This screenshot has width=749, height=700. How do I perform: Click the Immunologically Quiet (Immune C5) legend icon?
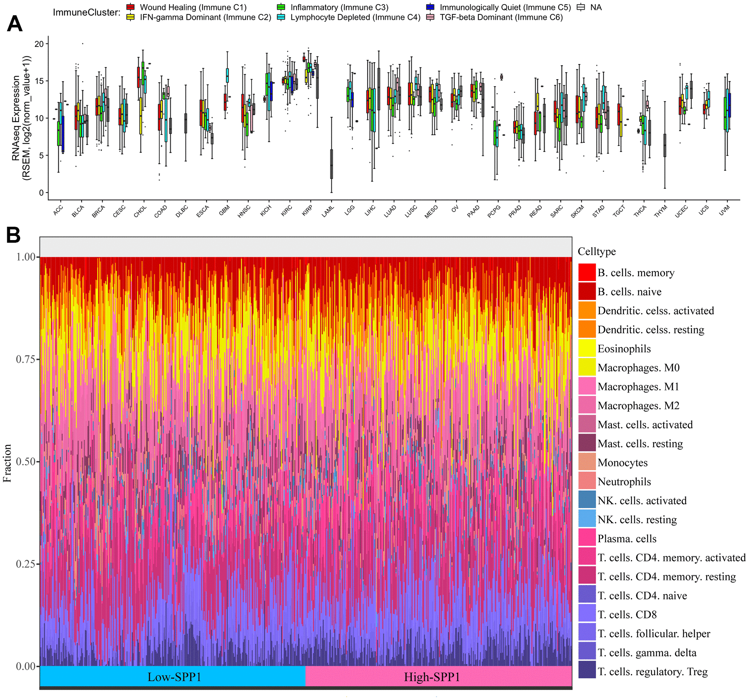[430, 7]
